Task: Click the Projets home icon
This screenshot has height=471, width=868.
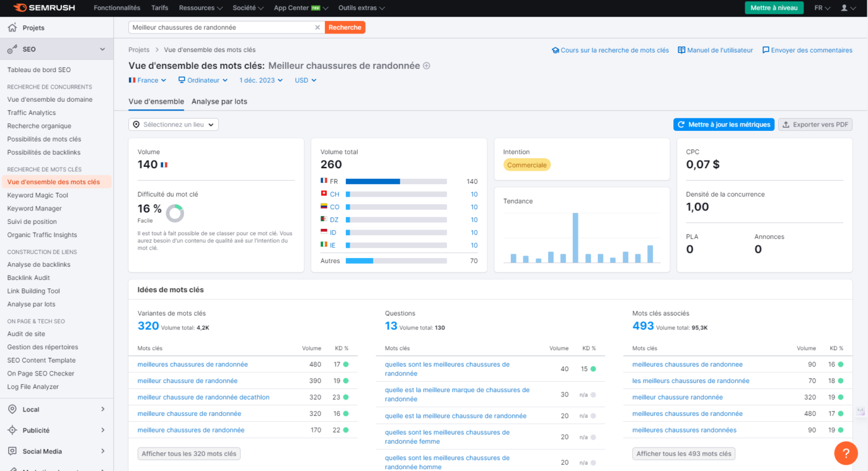Action: click(12, 27)
